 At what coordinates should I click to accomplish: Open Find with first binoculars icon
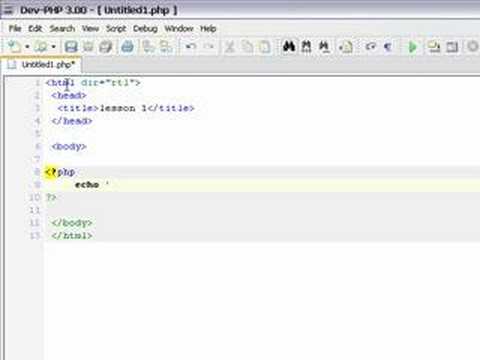(289, 46)
